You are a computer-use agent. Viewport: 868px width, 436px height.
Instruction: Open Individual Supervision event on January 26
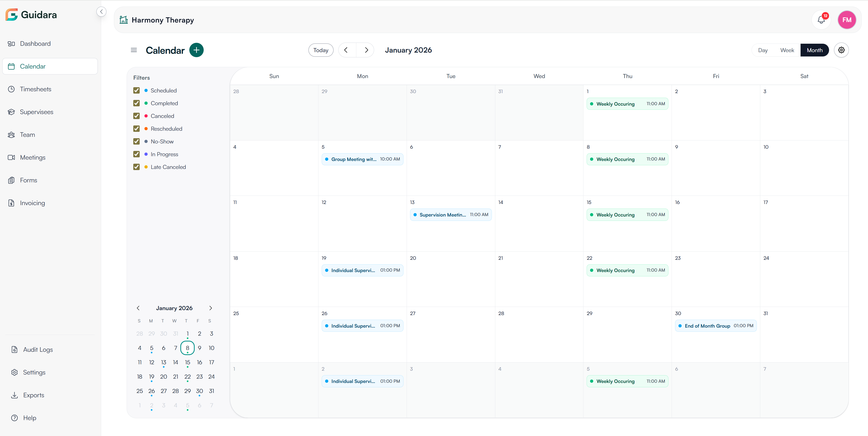pyautogui.click(x=362, y=326)
